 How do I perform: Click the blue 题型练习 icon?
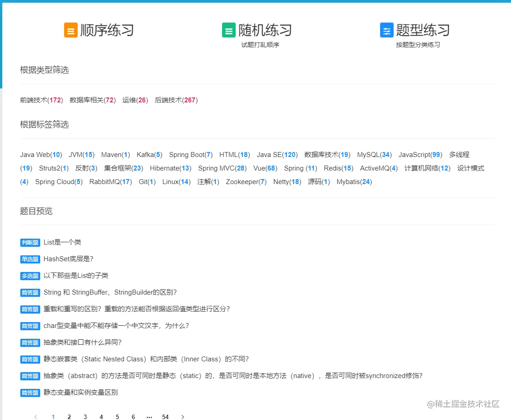point(387,29)
